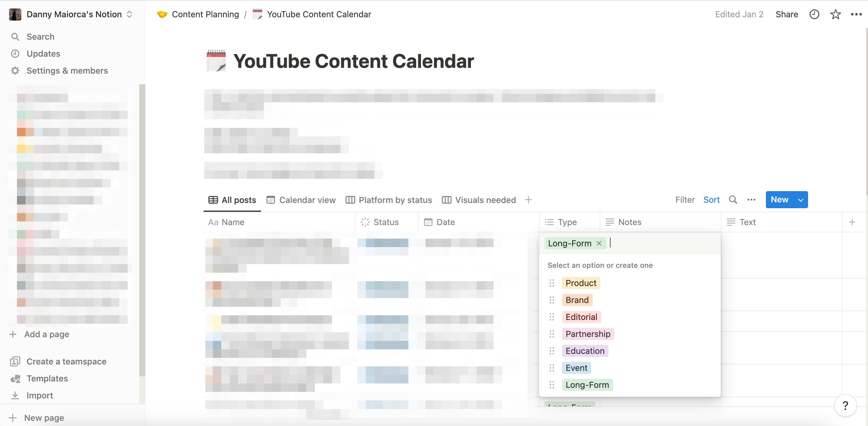Switch to the Platform by status tab

tap(389, 200)
